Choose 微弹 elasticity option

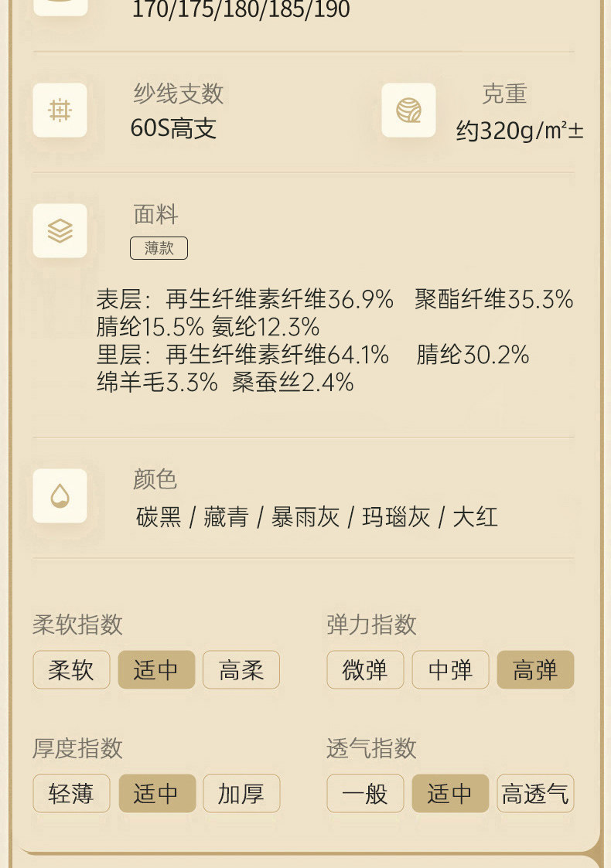365,670
